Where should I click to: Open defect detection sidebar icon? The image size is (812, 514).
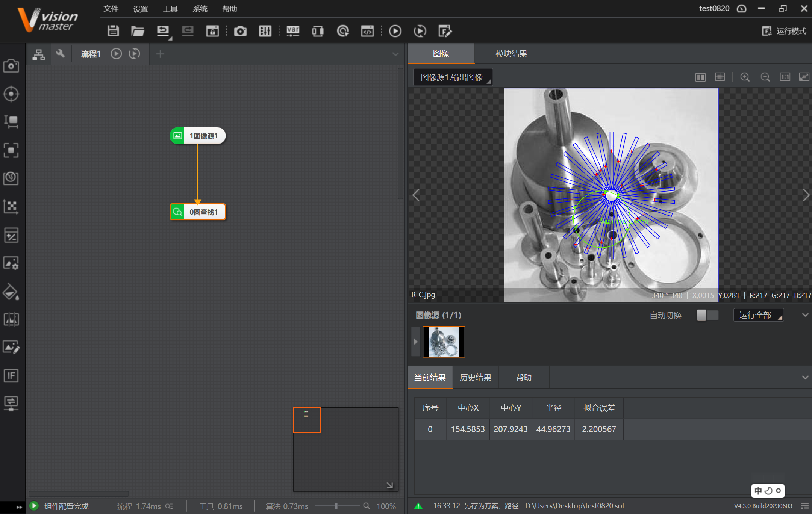click(11, 319)
